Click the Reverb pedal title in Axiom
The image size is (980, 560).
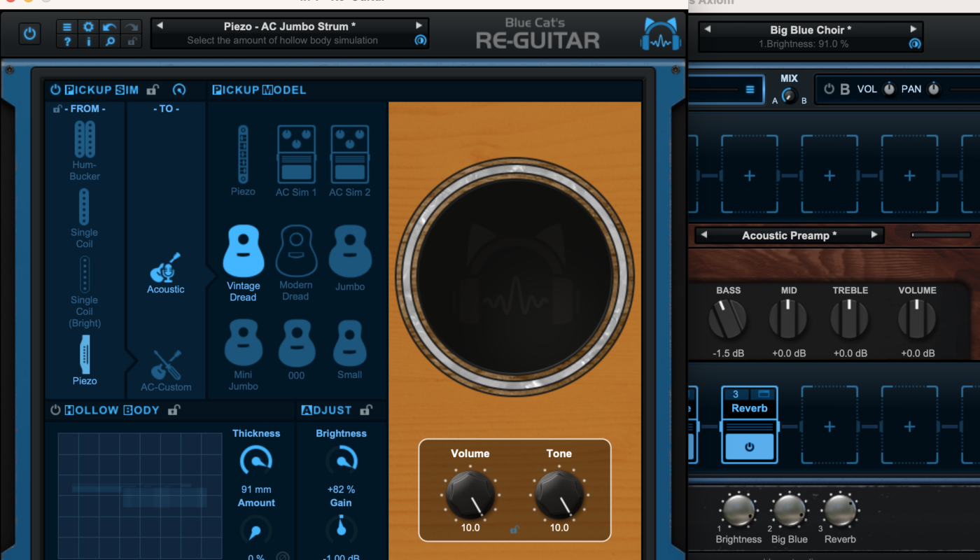click(750, 408)
